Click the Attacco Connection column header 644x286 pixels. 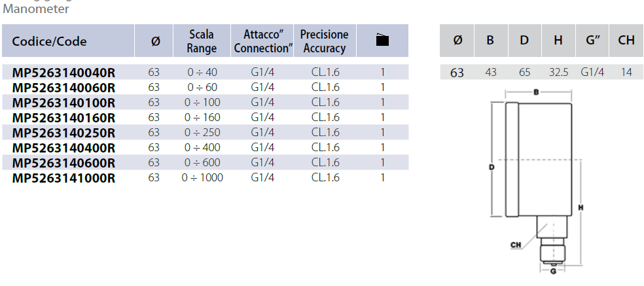(262, 41)
